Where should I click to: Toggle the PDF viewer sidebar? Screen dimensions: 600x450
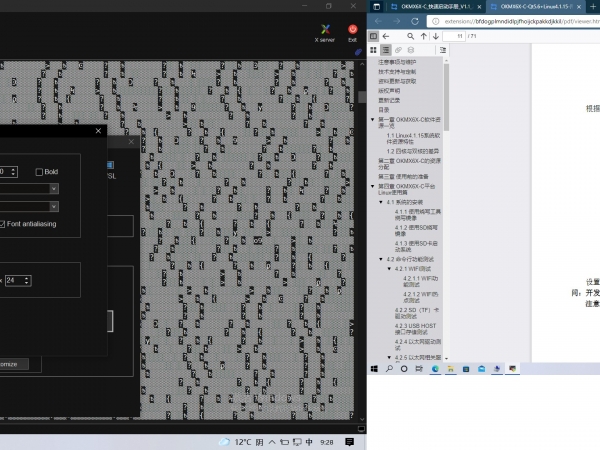(x=373, y=36)
